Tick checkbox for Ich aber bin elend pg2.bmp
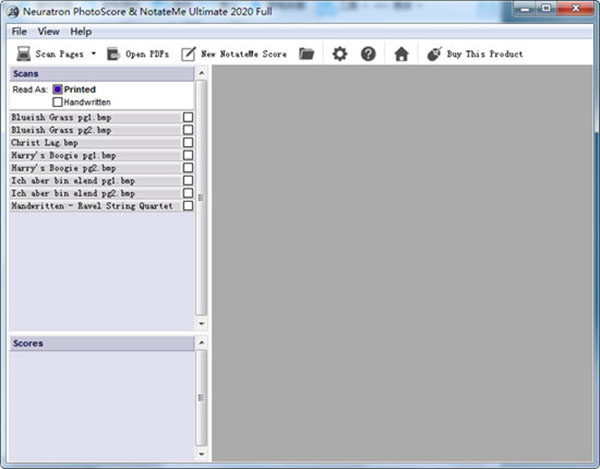 (188, 193)
